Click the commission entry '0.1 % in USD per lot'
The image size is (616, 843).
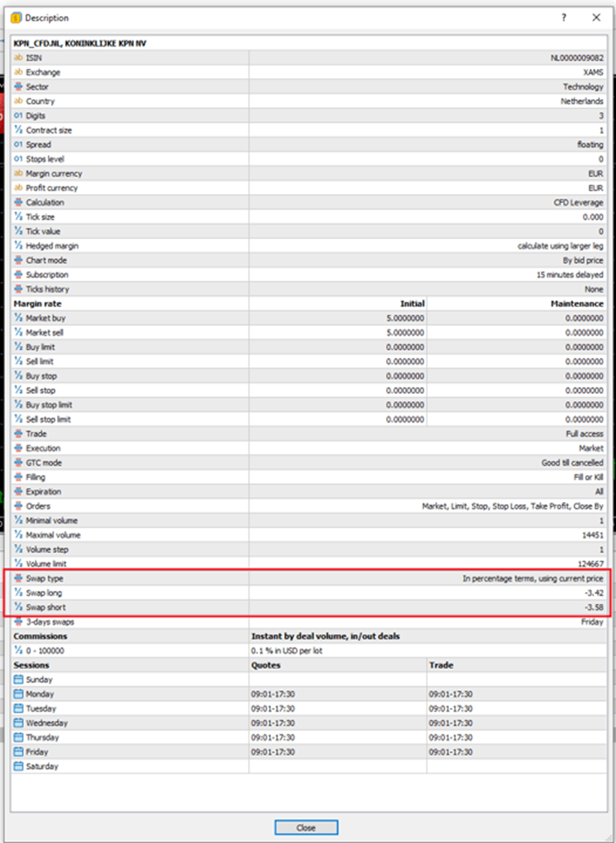[290, 650]
